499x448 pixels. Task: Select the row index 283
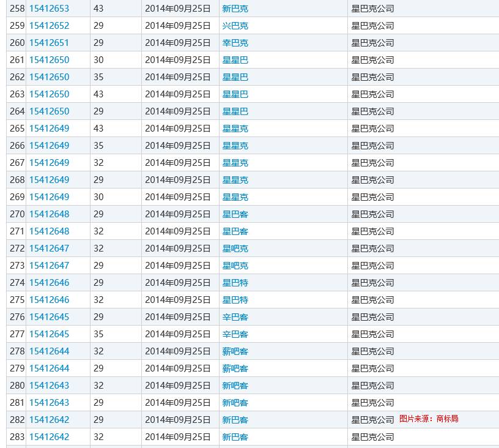(x=17, y=437)
